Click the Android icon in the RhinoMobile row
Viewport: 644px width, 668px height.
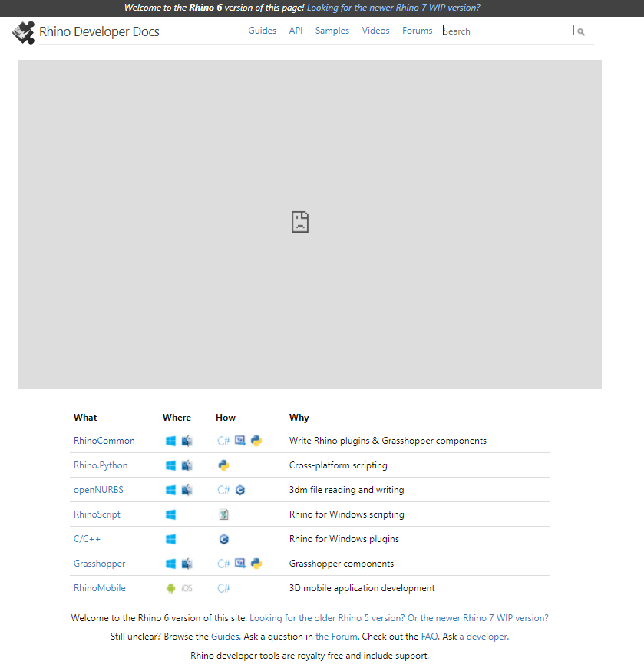[x=171, y=588]
